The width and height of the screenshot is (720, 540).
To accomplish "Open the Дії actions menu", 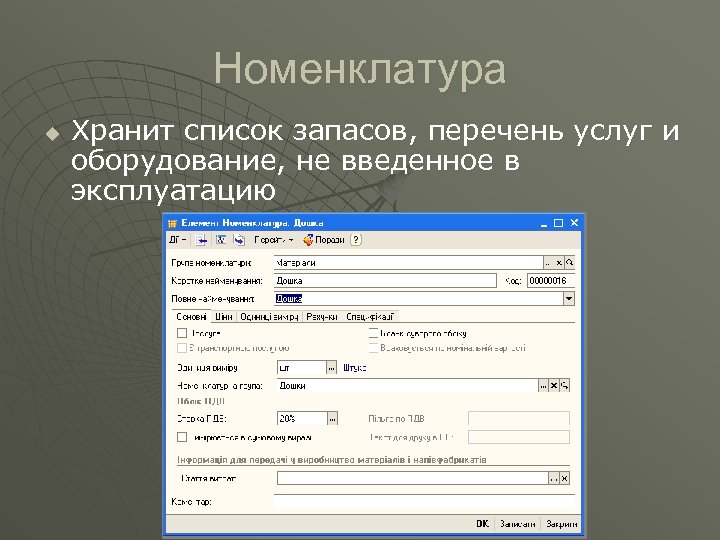I will [x=177, y=240].
